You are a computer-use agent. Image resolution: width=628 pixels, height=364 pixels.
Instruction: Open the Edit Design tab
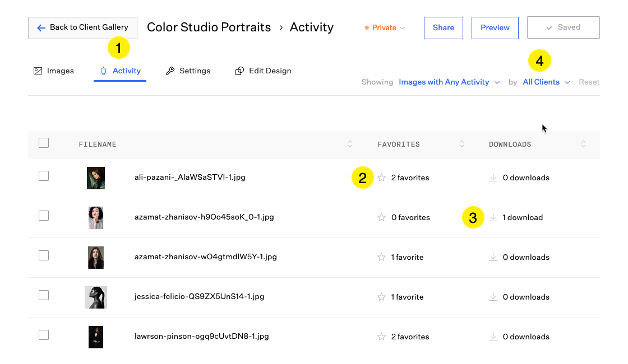[263, 71]
